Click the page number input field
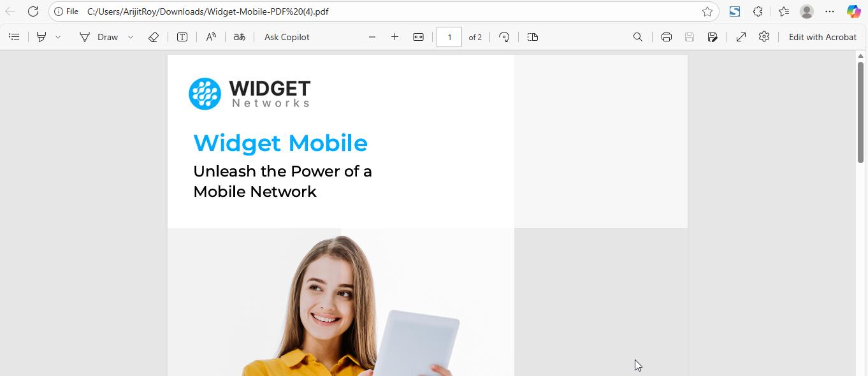The height and width of the screenshot is (376, 868). (x=449, y=37)
